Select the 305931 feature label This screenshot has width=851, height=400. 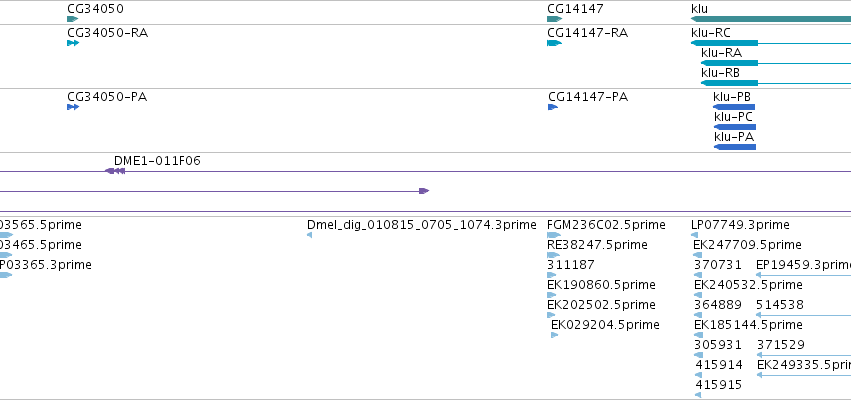click(717, 345)
